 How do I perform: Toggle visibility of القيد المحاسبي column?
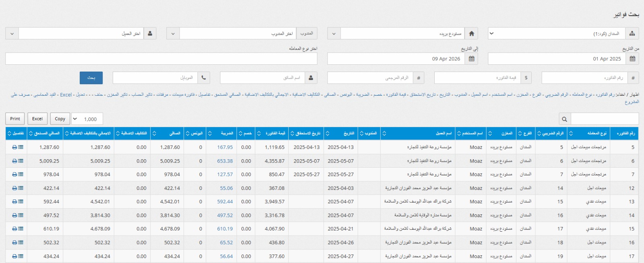click(45, 95)
